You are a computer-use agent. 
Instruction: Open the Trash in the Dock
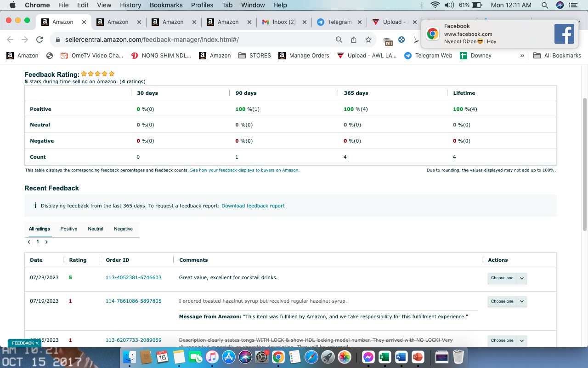point(458,357)
